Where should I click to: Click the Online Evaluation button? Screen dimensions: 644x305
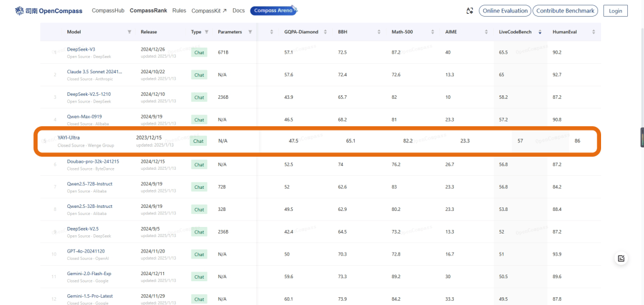[504, 11]
